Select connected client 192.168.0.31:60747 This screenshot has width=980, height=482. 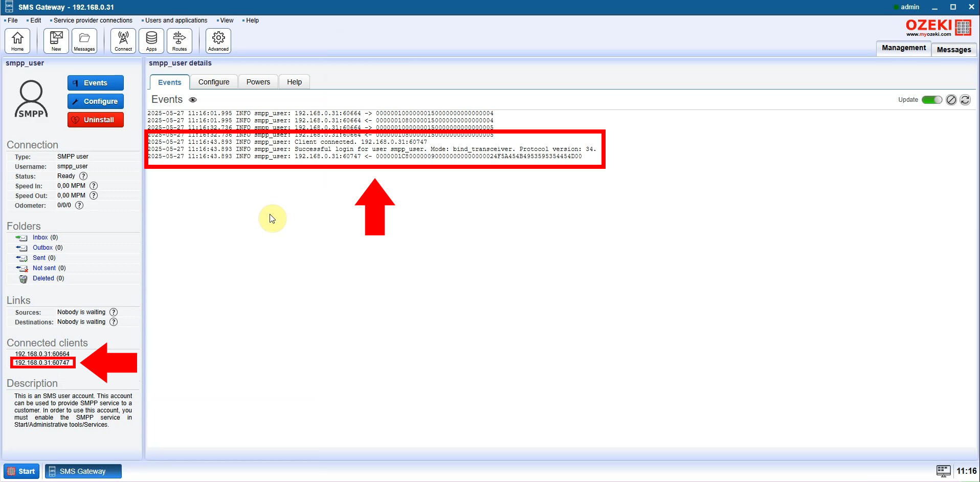pos(42,363)
